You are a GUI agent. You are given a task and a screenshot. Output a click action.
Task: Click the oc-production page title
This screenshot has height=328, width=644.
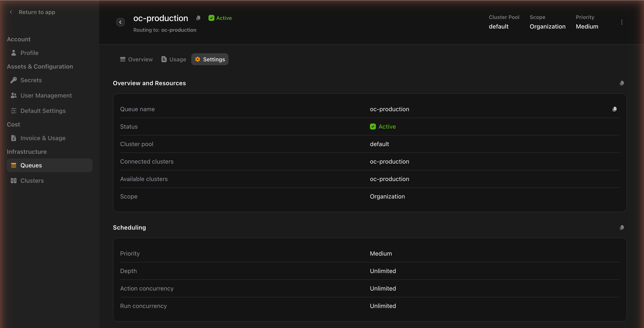[161, 18]
